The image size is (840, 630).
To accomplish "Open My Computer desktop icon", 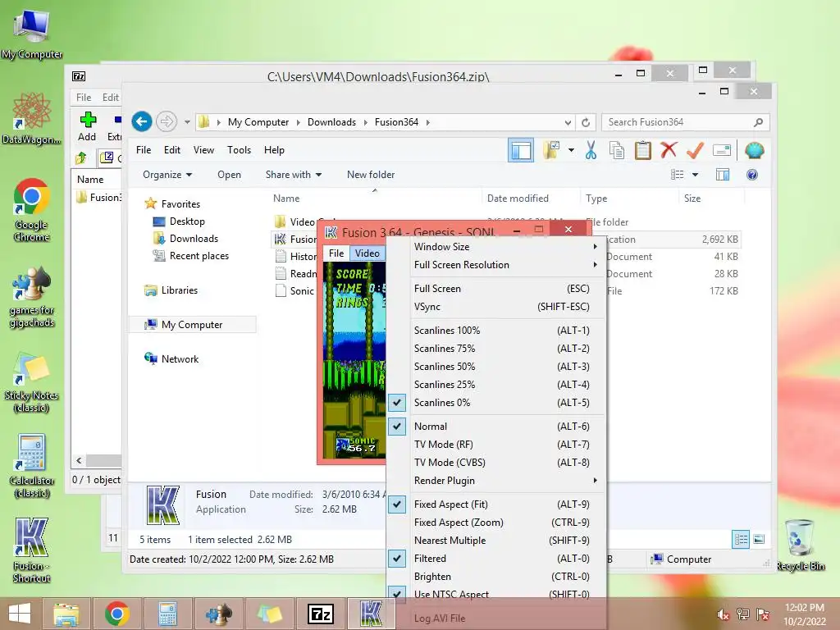I will [32, 34].
